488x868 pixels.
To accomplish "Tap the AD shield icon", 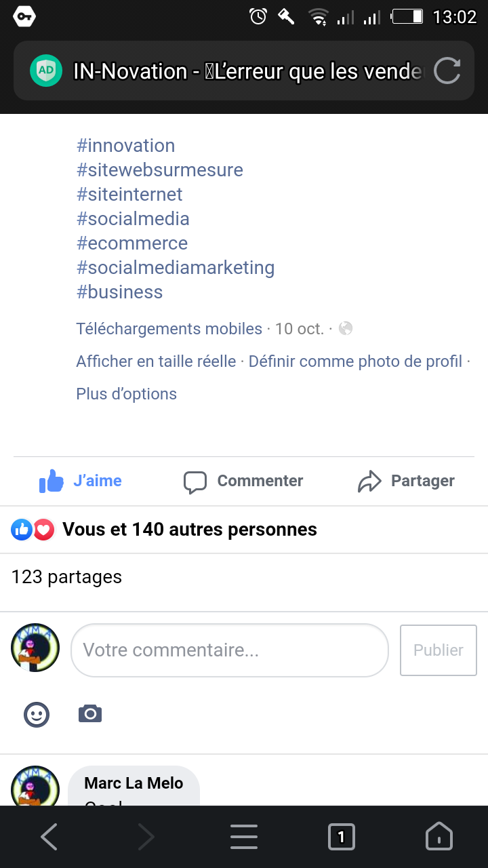I will coord(46,71).
